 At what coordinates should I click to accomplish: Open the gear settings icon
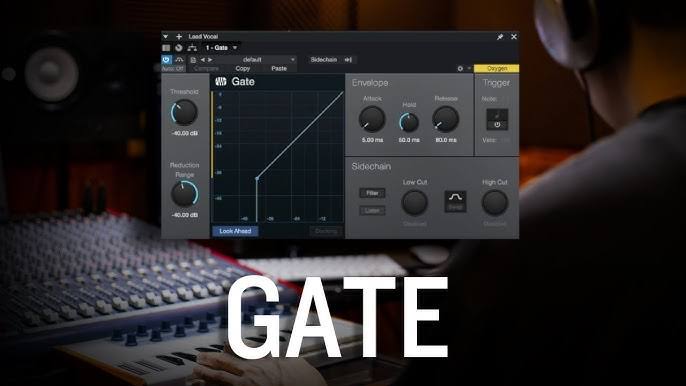click(460, 69)
